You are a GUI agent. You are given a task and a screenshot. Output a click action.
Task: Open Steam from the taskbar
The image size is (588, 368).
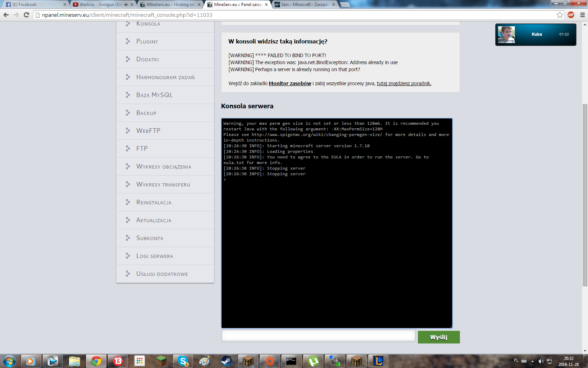click(x=226, y=361)
